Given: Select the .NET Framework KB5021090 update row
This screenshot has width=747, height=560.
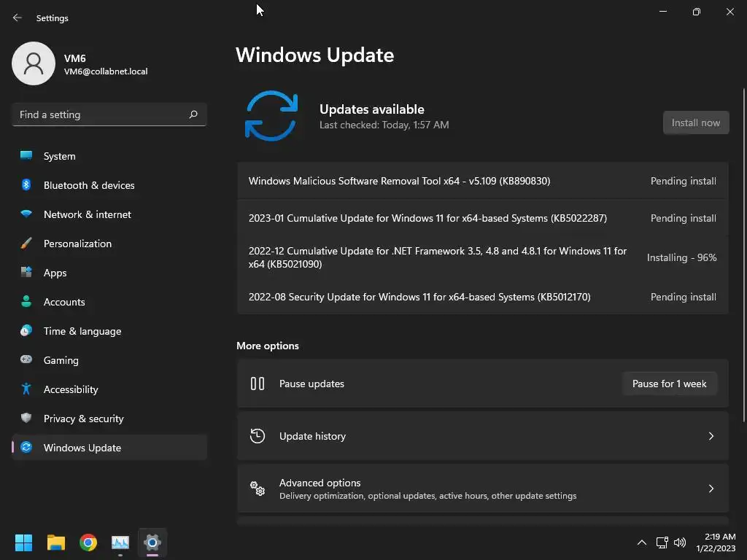Looking at the screenshot, I should click(483, 257).
